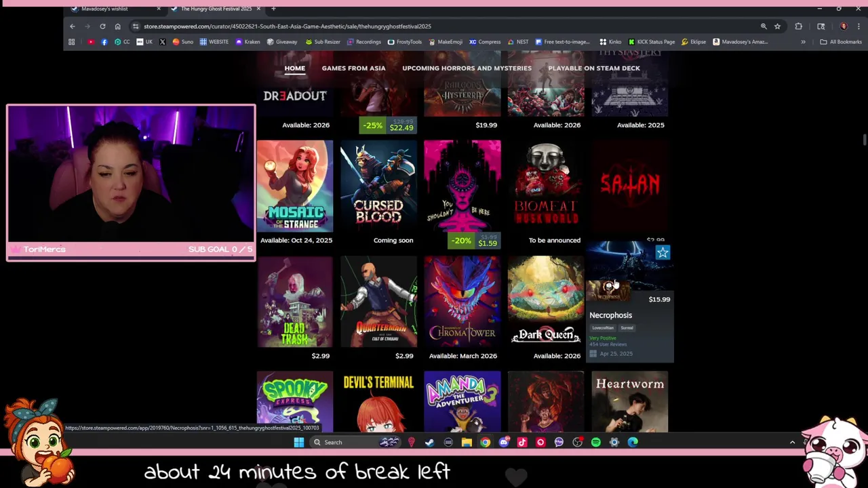Click the page vertical scrollbar thumb
The image size is (868, 488).
pos(864,140)
